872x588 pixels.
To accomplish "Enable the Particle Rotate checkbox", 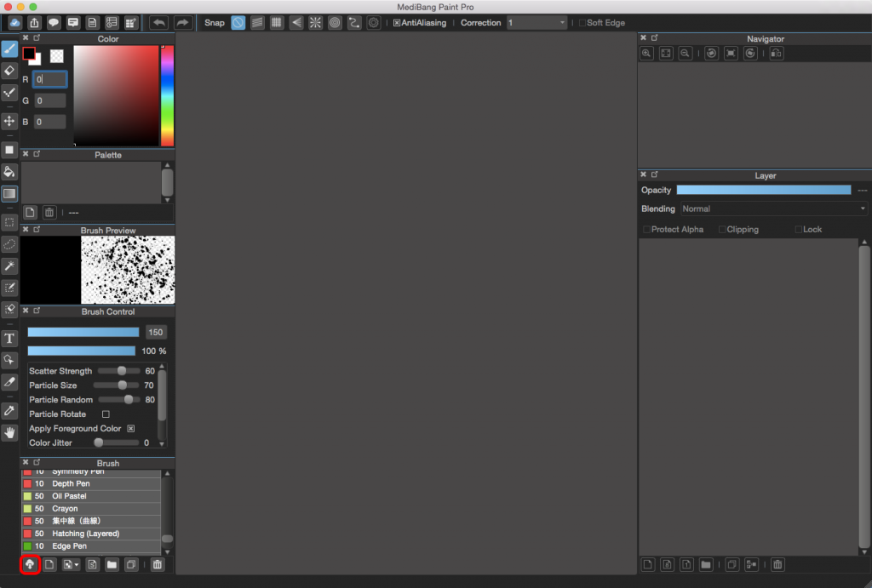I will [x=106, y=414].
